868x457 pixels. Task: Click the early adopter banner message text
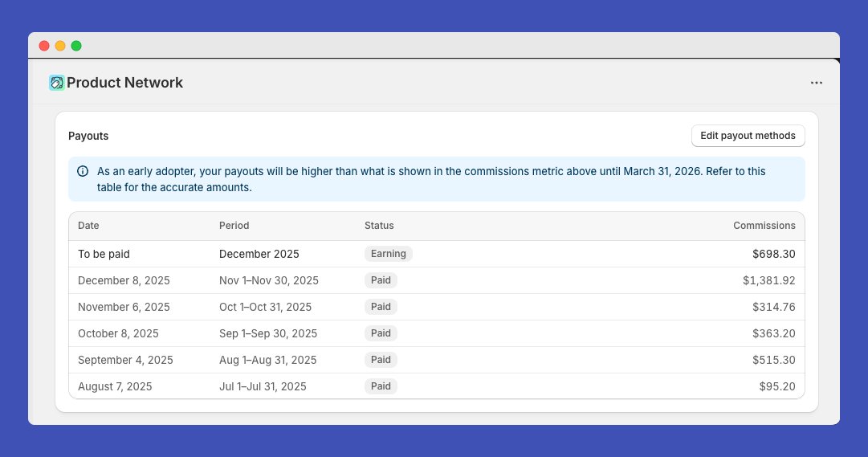tap(431, 179)
